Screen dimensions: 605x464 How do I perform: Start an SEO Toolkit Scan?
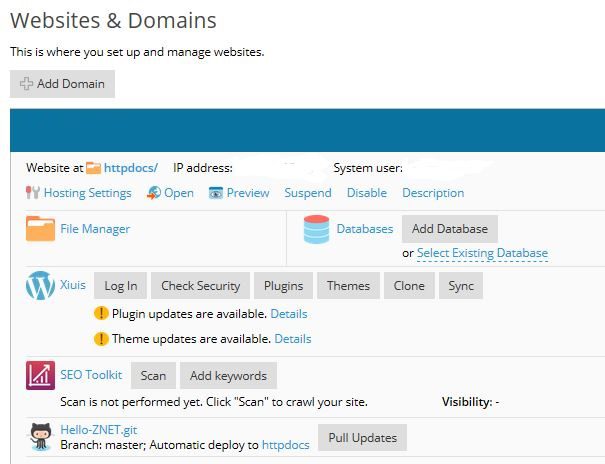(153, 375)
